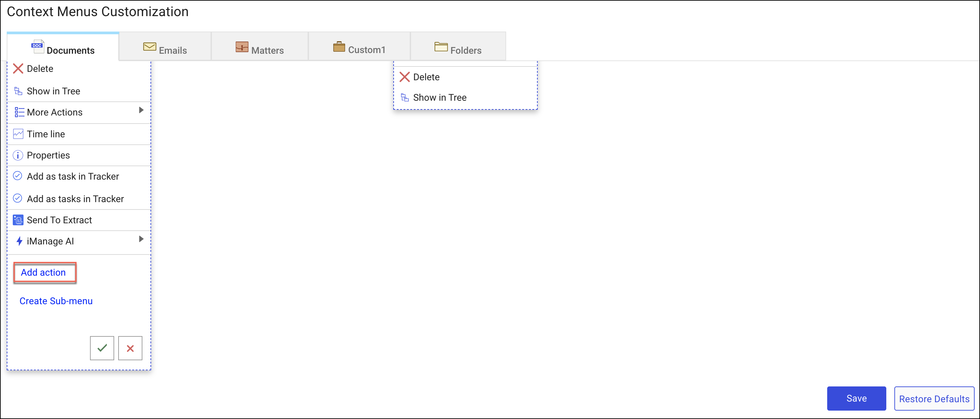Click the iManage AI lightning bolt icon
The width and height of the screenshot is (980, 419).
[x=19, y=241]
